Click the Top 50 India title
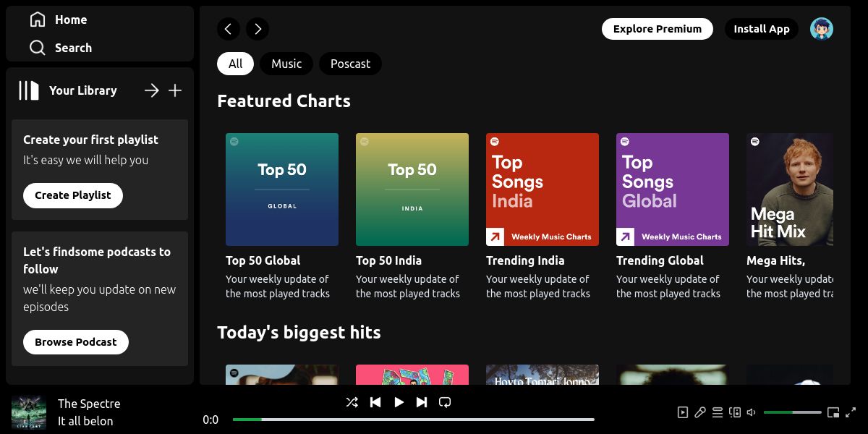Image resolution: width=868 pixels, height=434 pixels. (x=388, y=260)
